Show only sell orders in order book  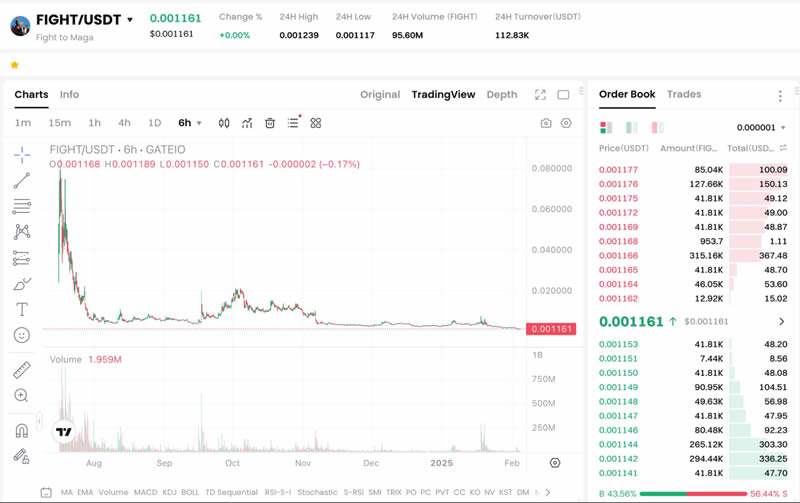(657, 128)
